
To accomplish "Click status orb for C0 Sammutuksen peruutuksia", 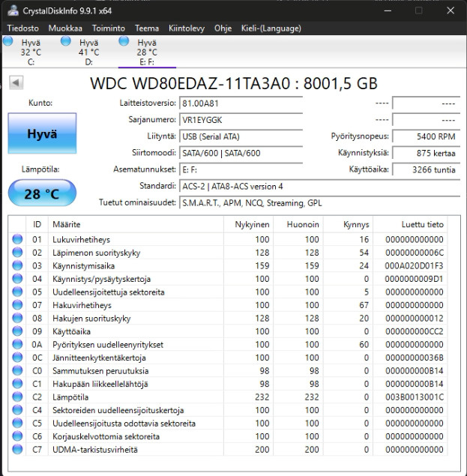I will (17, 370).
